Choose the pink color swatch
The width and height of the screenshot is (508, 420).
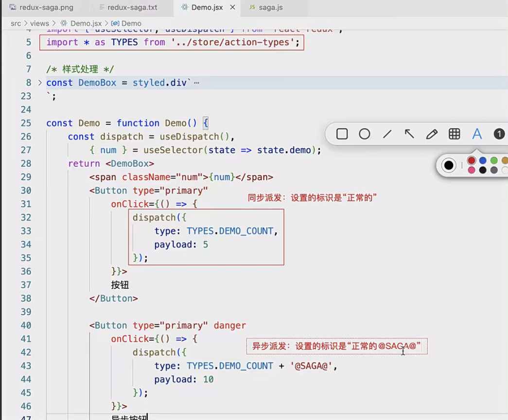pos(471,170)
